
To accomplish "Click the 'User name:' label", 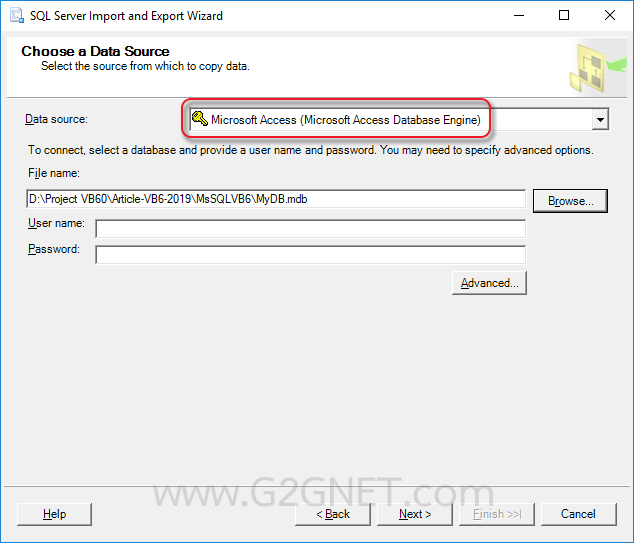I will [56, 223].
